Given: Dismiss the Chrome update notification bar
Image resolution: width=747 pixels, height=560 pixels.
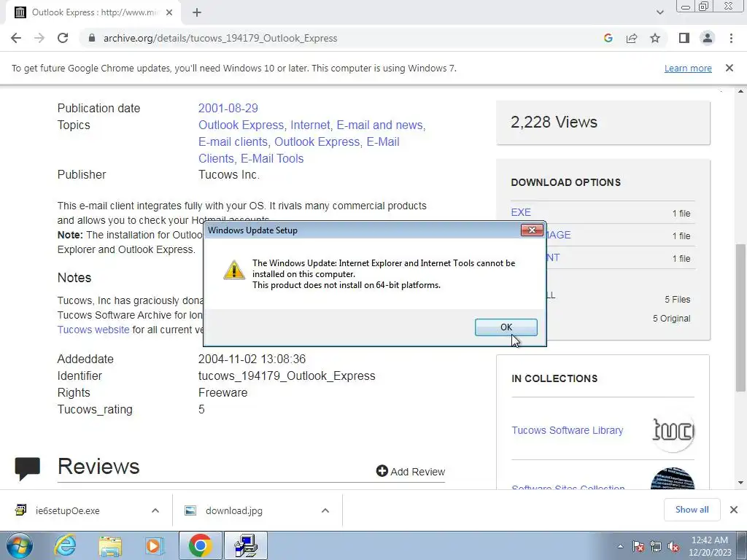Looking at the screenshot, I should [x=729, y=68].
